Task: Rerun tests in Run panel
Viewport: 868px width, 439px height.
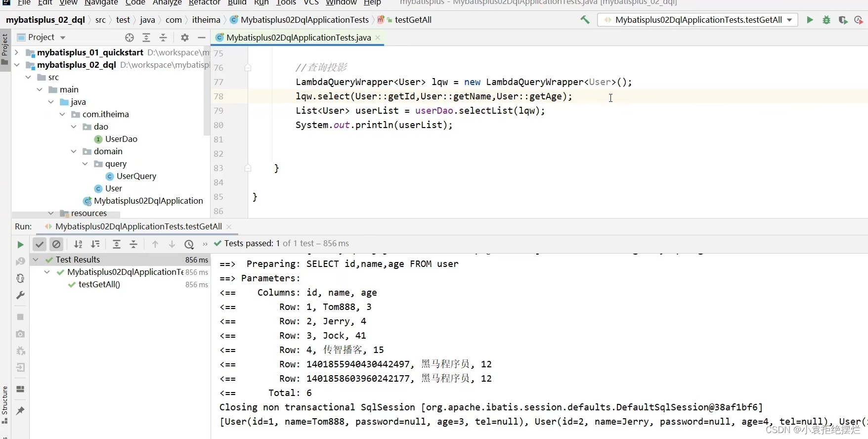Action: (x=20, y=244)
